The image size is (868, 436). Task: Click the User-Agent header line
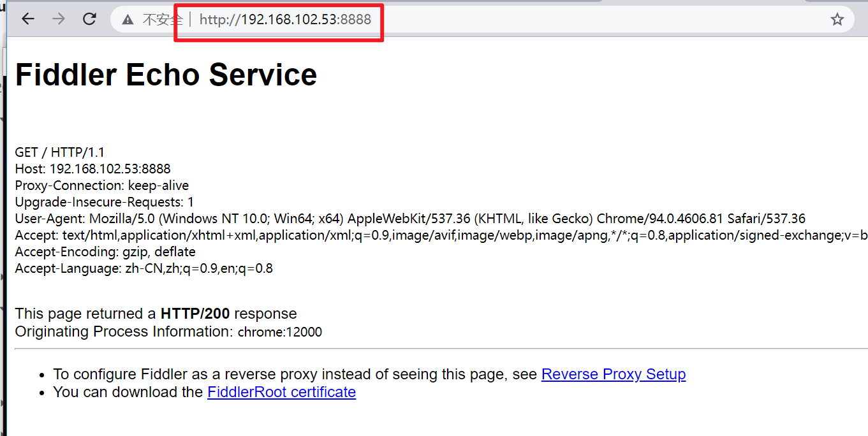tap(410, 219)
